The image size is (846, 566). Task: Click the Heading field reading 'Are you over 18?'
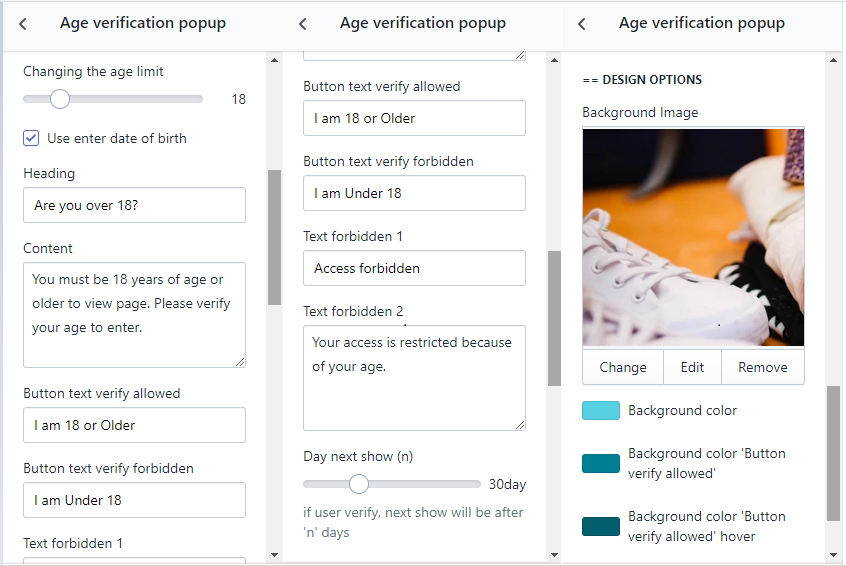(x=134, y=205)
